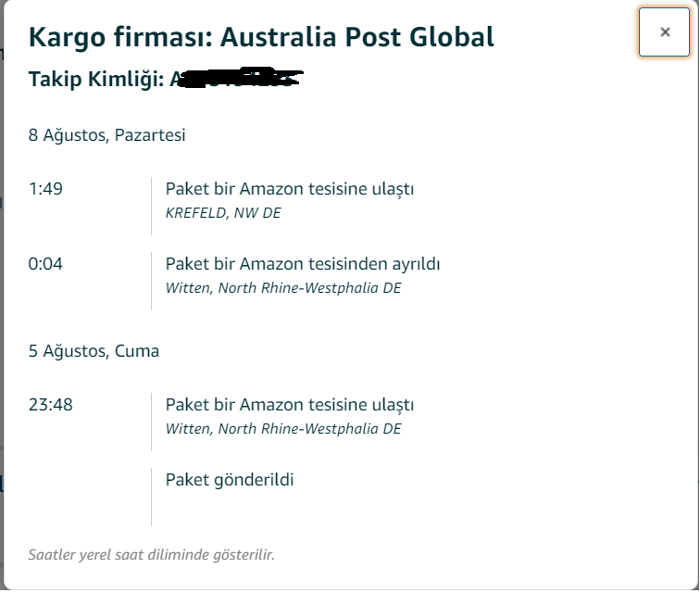Click the 0:04 timestamp

tap(45, 264)
